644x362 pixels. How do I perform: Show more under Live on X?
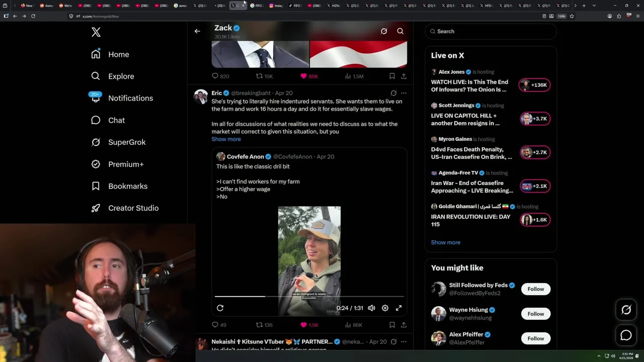(x=445, y=242)
